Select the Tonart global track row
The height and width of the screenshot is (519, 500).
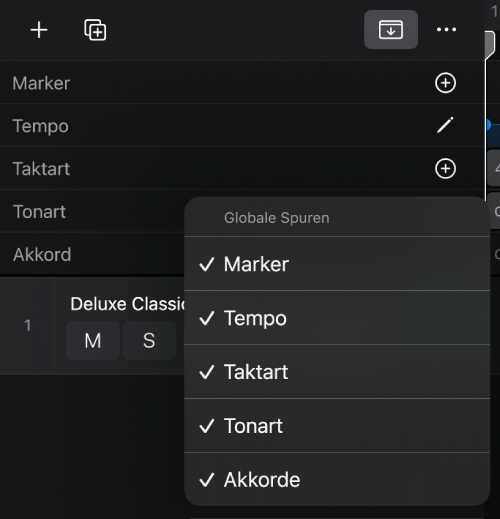(92, 212)
